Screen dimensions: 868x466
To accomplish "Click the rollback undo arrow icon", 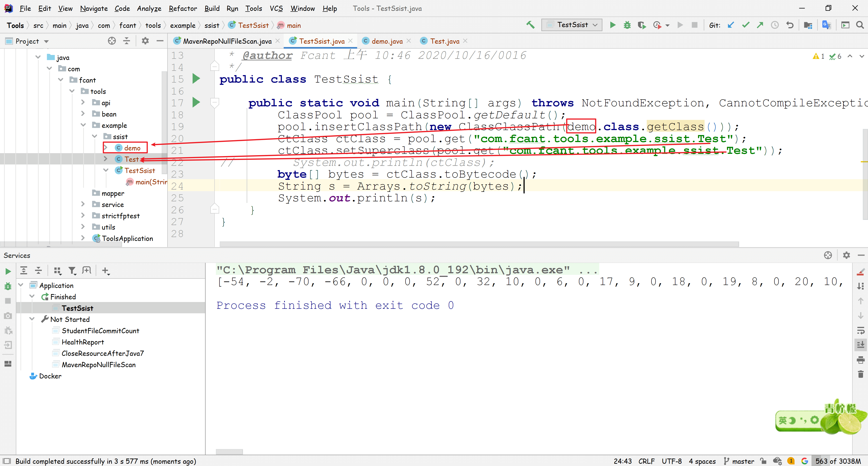I will coord(790,25).
